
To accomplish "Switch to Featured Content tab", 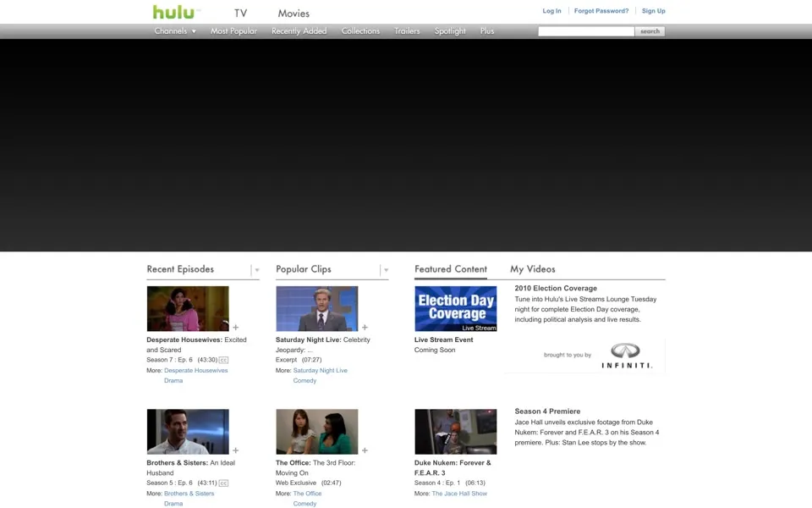I will [451, 269].
